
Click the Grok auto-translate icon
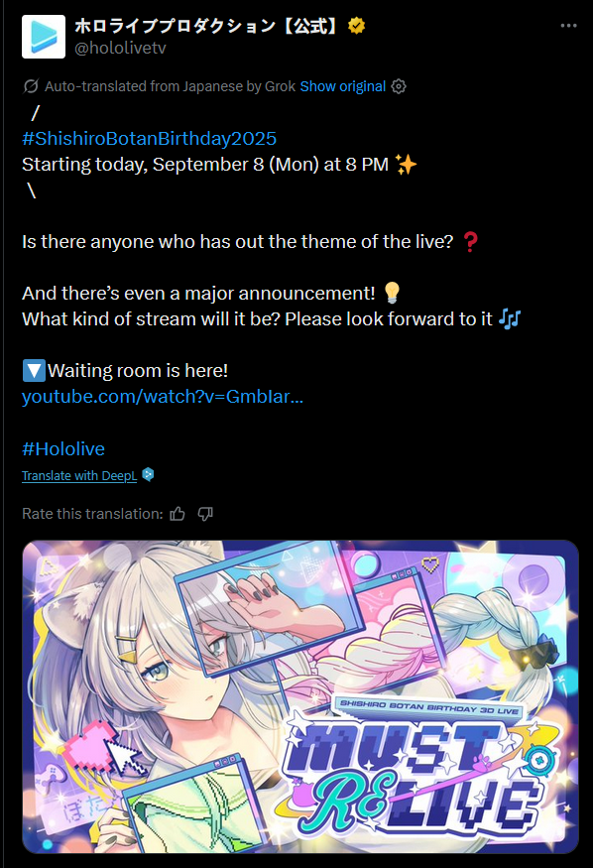point(31,86)
